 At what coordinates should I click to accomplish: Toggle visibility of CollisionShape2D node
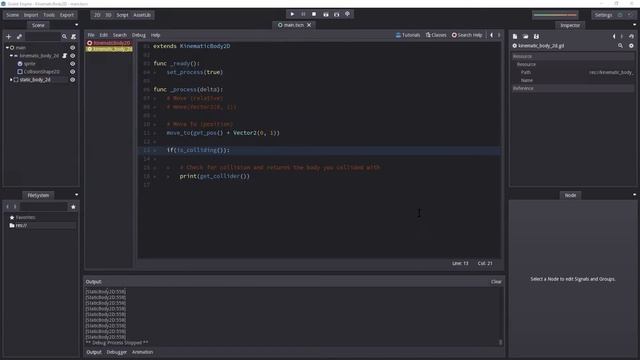point(73,72)
